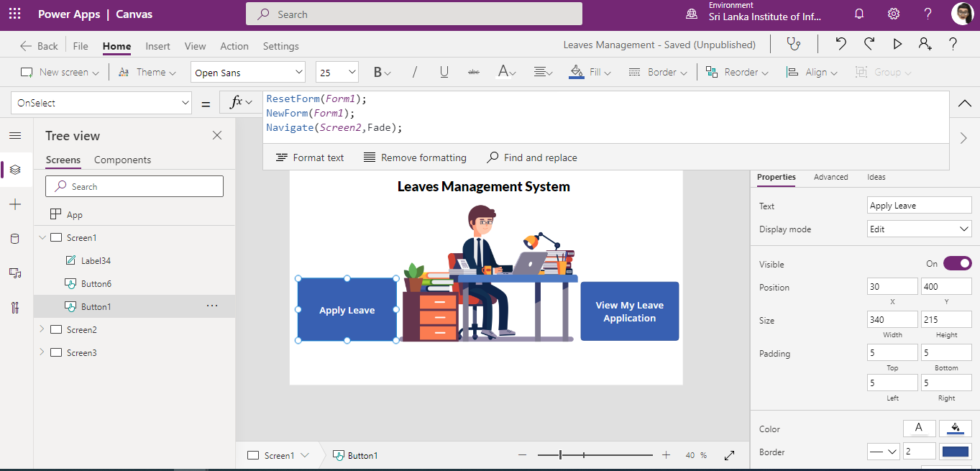Open the Data sources cylinder icon
Screen dimensions: 980x471
point(15,239)
